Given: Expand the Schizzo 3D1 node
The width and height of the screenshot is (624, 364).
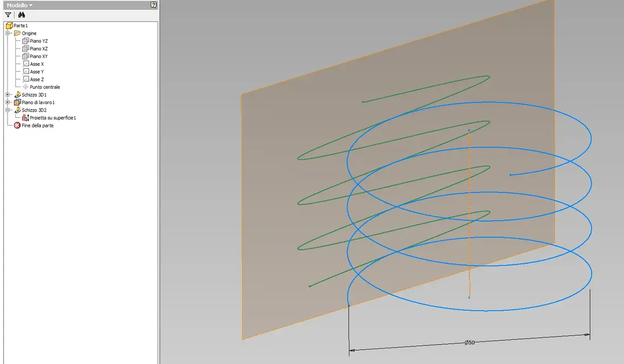Looking at the screenshot, I should [x=7, y=94].
